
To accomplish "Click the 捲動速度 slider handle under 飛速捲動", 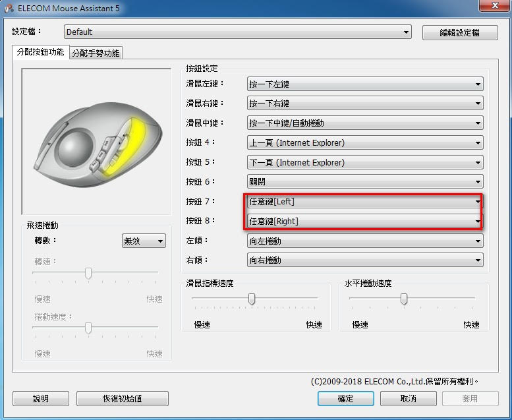I will [88, 328].
